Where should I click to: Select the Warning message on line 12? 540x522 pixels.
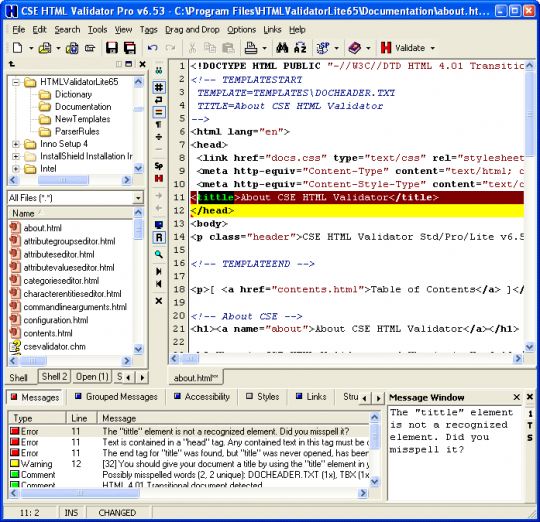(x=189, y=464)
